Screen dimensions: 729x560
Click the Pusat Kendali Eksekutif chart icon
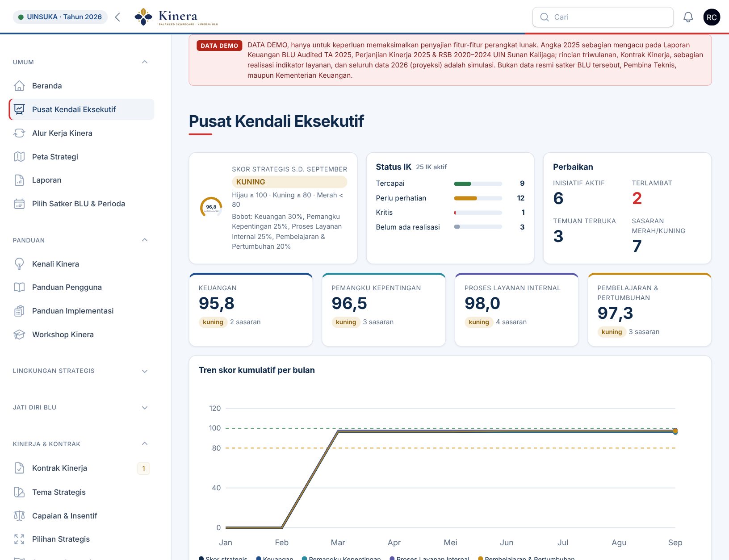[x=19, y=109]
